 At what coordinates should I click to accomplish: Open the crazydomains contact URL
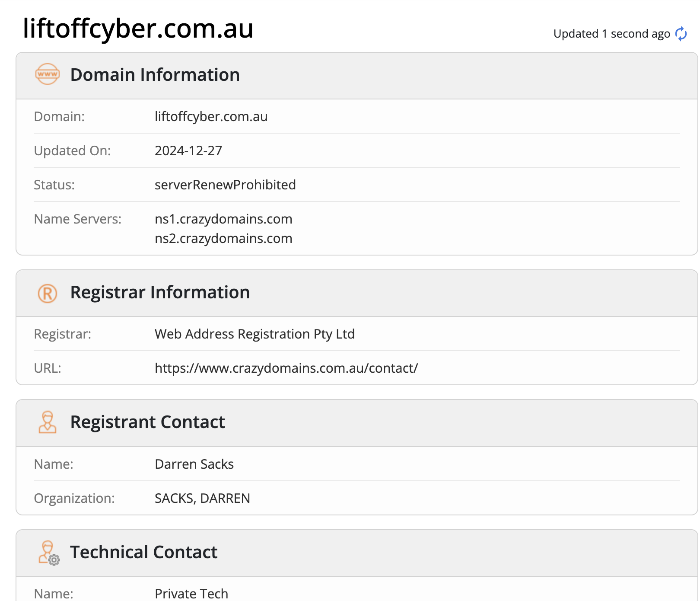tap(286, 368)
